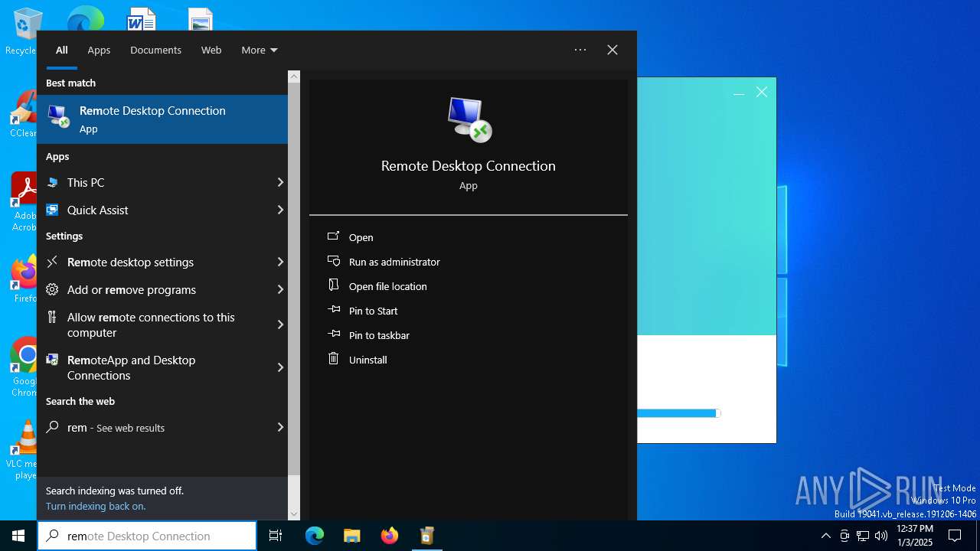This screenshot has width=980, height=551.
Task: Click the installer window progress bar
Action: click(x=679, y=413)
